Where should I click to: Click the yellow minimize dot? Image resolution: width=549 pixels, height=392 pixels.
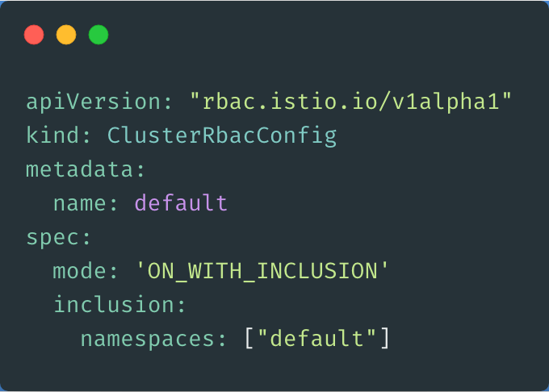coord(66,35)
